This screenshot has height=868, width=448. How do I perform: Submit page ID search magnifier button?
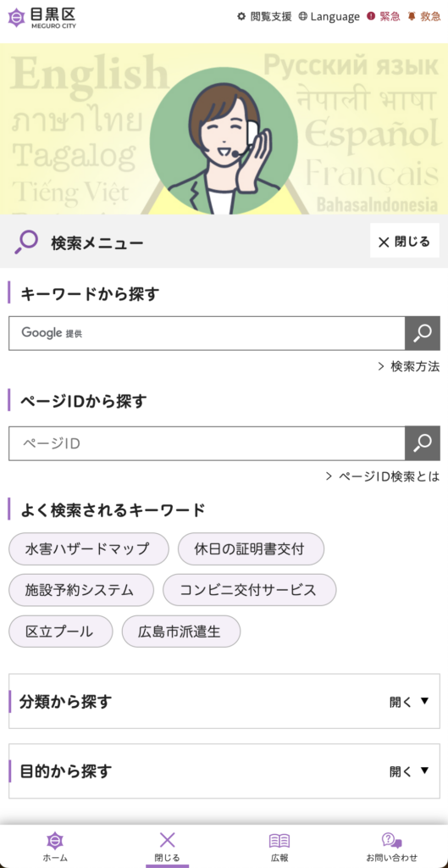[x=423, y=442]
